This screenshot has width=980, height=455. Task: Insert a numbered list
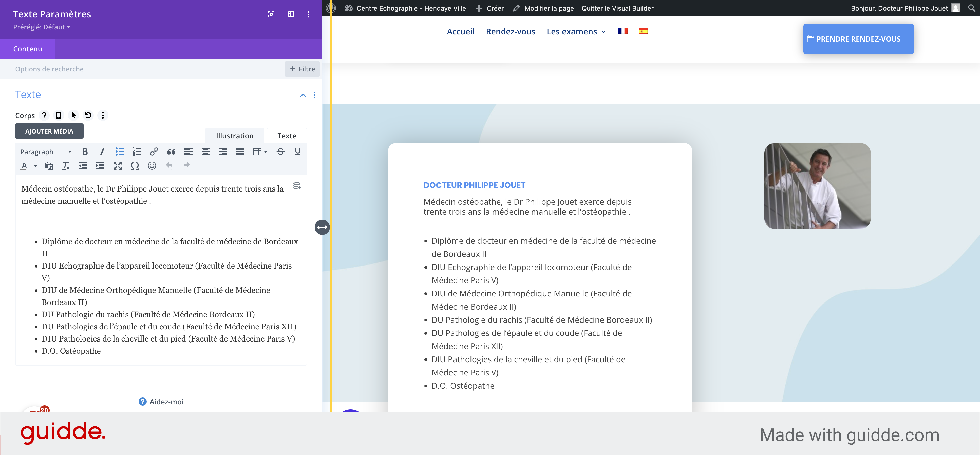click(137, 152)
